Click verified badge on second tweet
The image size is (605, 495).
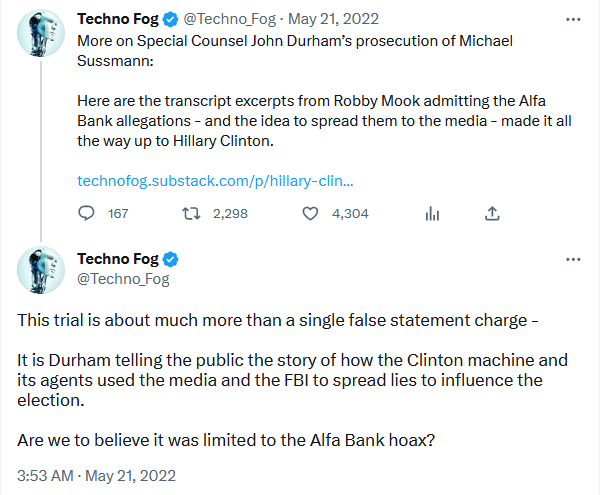click(x=171, y=259)
